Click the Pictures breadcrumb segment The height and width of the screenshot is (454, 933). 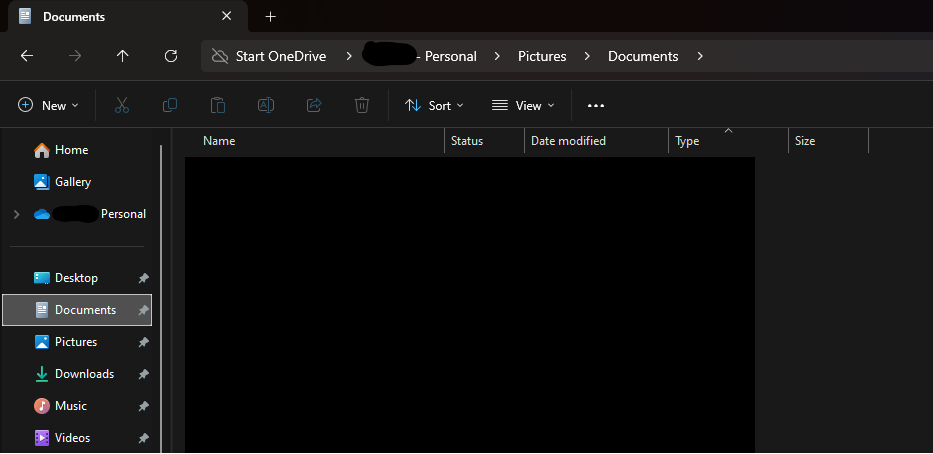pyautogui.click(x=542, y=57)
